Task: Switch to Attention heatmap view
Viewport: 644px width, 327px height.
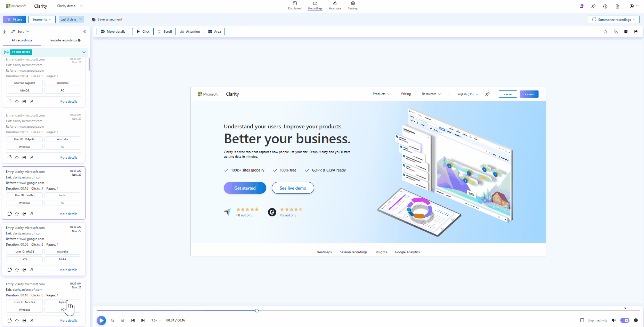Action: pos(190,32)
